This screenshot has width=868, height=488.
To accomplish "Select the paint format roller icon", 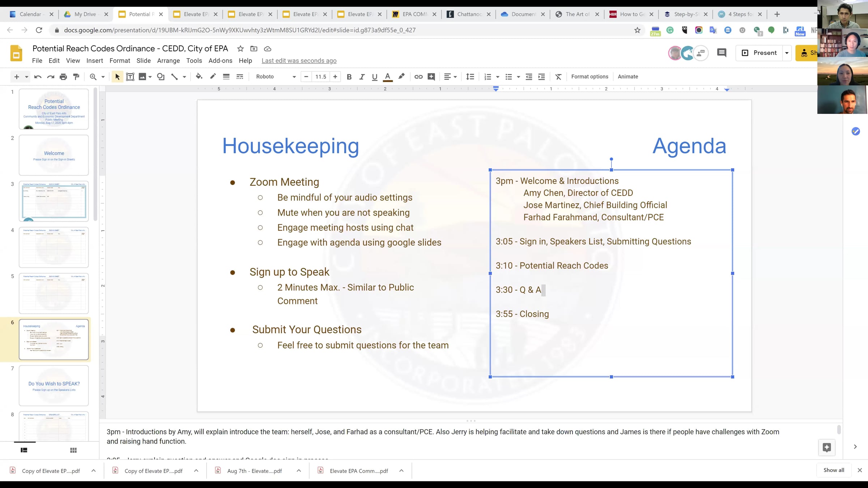I will click(x=76, y=77).
